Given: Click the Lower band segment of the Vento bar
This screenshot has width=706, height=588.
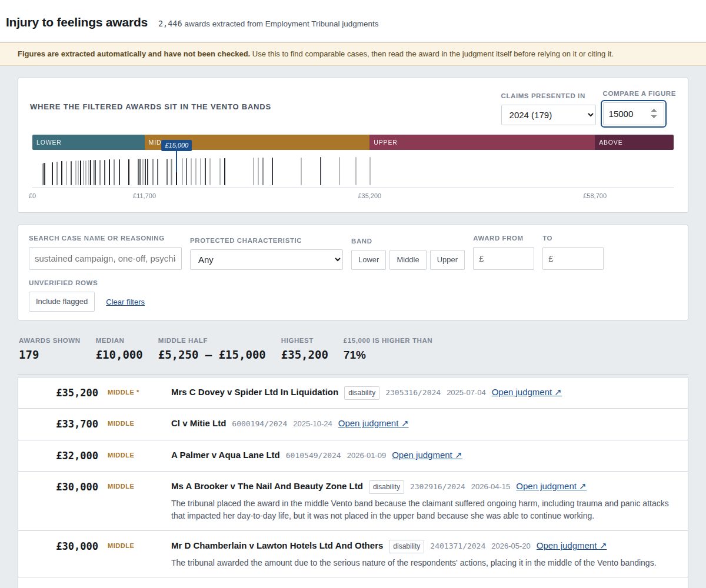Looking at the screenshot, I should [88, 142].
